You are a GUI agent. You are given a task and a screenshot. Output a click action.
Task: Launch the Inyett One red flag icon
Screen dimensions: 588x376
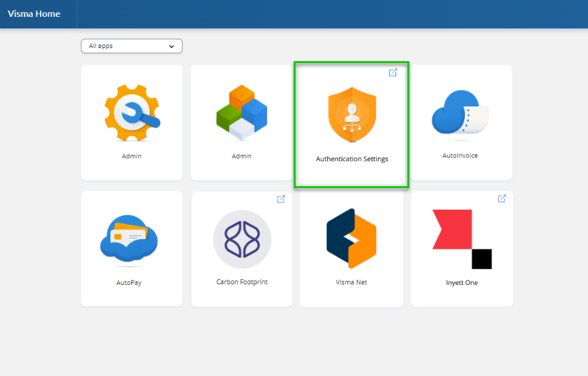tap(462, 239)
